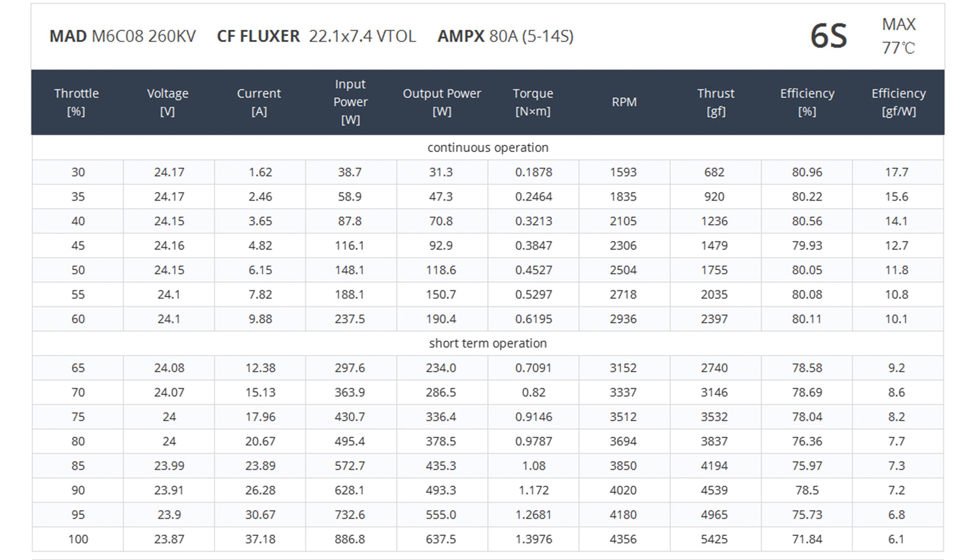The image size is (975, 560).
Task: Click the large 6S battery label
Action: click(x=828, y=36)
